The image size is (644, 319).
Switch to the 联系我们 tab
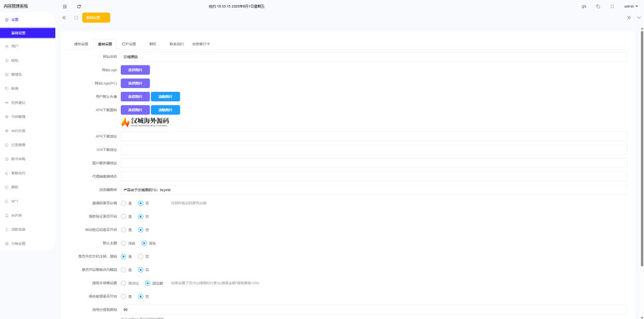coord(177,44)
